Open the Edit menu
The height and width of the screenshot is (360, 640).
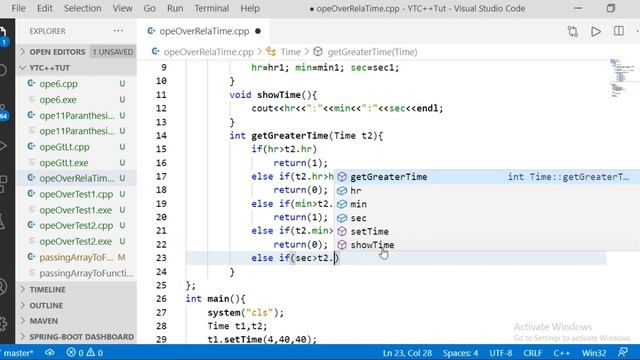pos(44,8)
